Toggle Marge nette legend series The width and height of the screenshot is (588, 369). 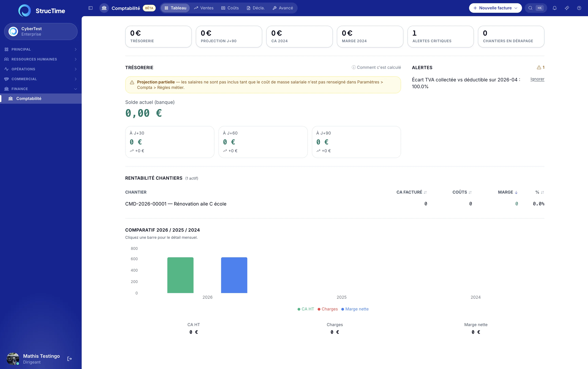click(x=355, y=309)
